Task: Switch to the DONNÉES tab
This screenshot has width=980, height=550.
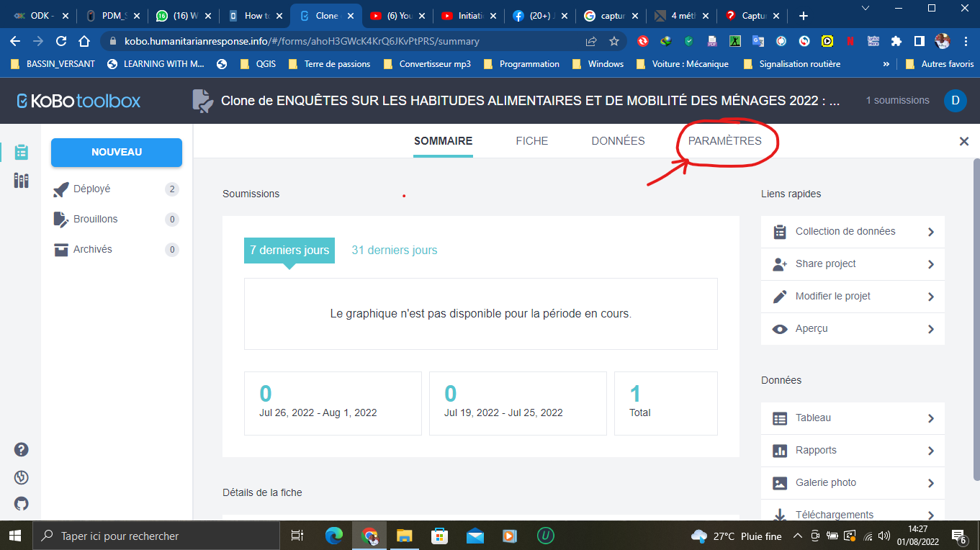Action: click(x=618, y=141)
